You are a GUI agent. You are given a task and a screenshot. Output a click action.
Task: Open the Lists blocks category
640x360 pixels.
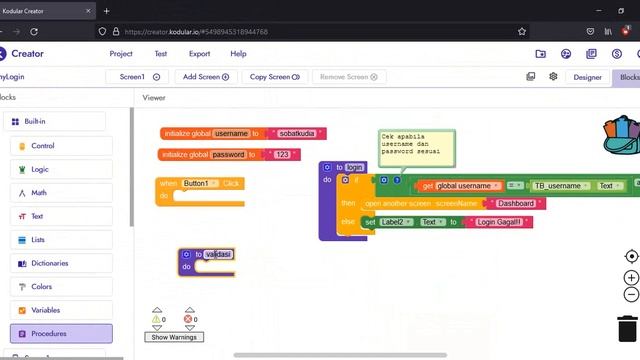click(61, 240)
